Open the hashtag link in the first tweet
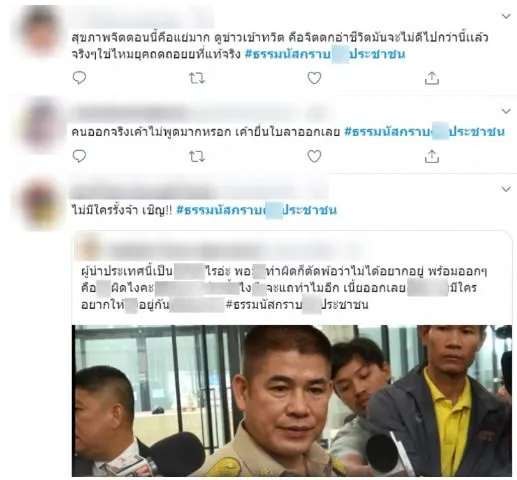This screenshot has height=480, width=517. [325, 54]
